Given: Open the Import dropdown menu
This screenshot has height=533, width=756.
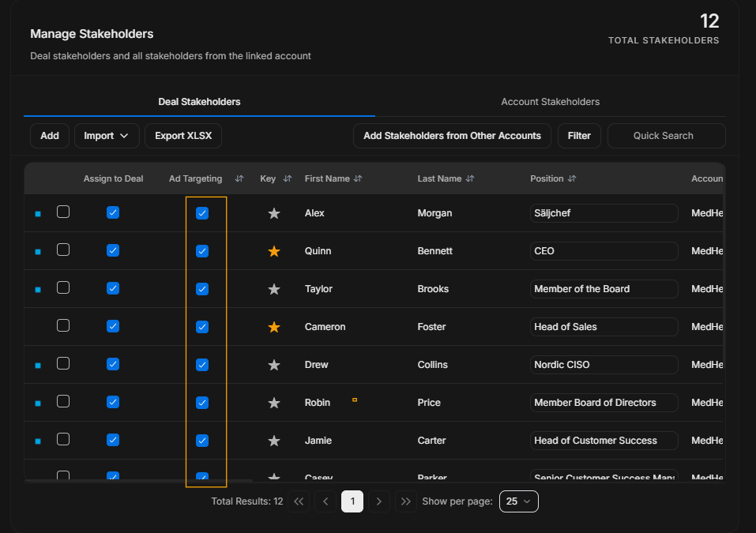Looking at the screenshot, I should (107, 136).
